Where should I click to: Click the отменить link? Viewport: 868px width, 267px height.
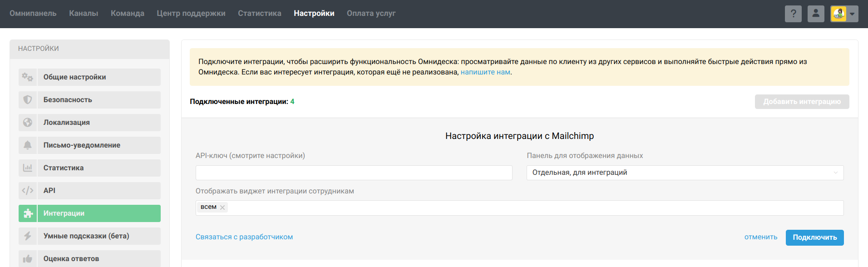(x=761, y=237)
